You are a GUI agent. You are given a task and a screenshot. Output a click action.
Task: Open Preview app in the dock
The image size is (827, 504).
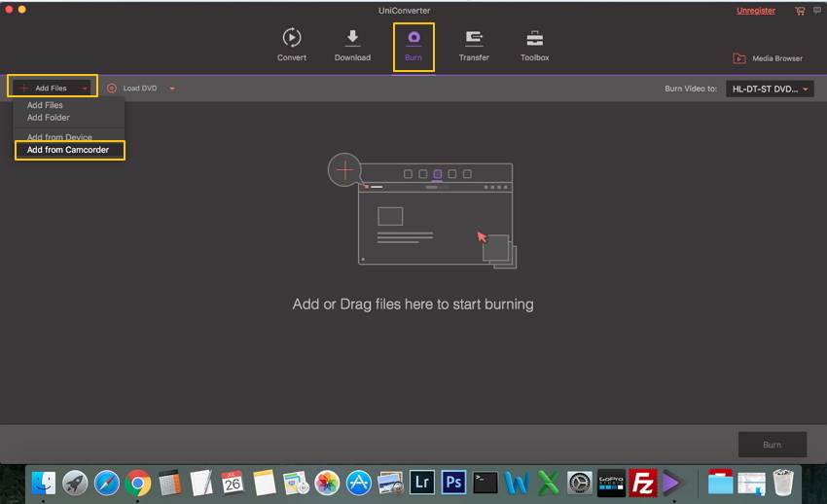click(390, 483)
